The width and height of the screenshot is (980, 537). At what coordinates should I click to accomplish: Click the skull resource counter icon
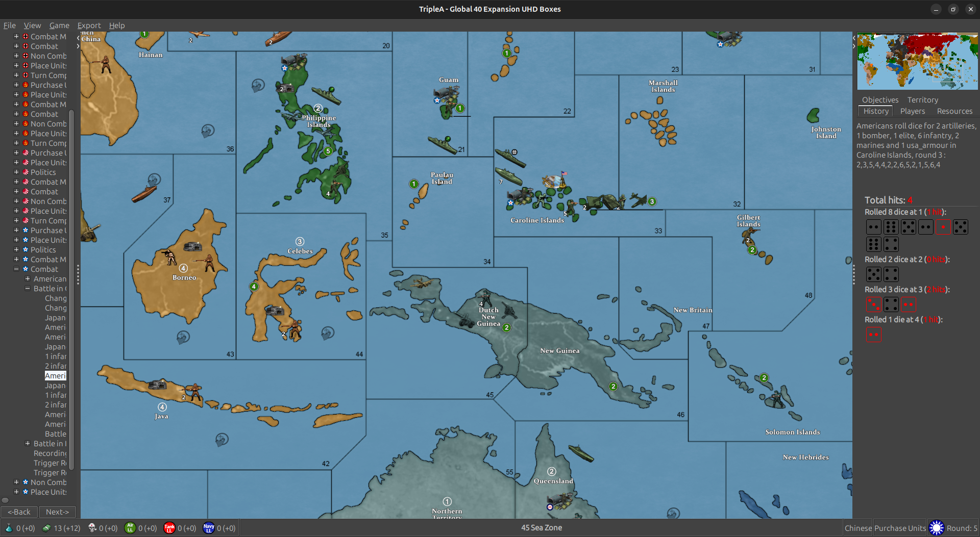pyautogui.click(x=92, y=528)
